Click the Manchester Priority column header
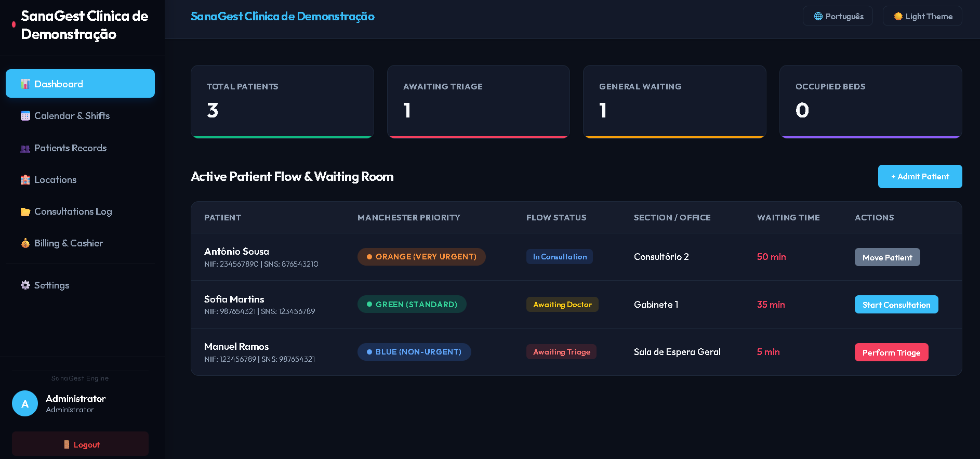This screenshot has height=459, width=980. 409,218
